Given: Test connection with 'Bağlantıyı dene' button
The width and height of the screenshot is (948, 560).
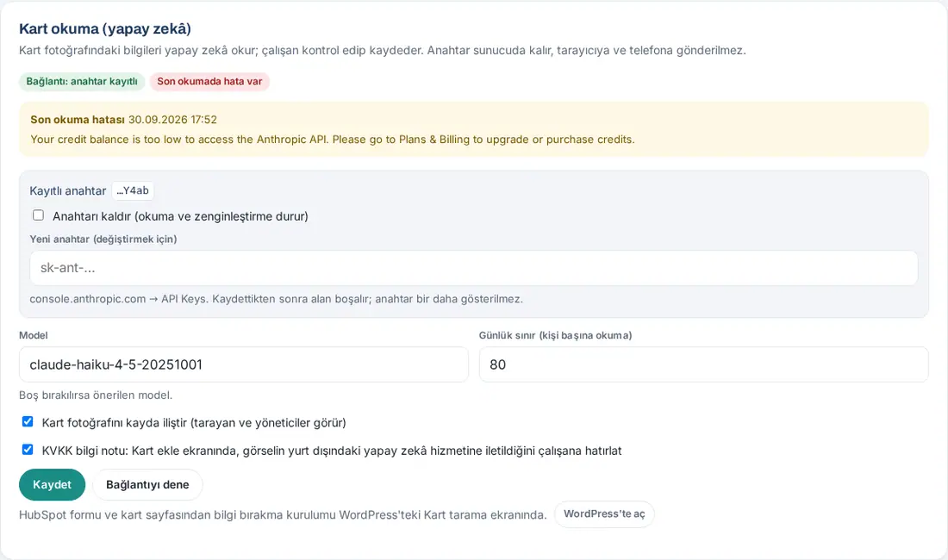Looking at the screenshot, I should point(147,484).
